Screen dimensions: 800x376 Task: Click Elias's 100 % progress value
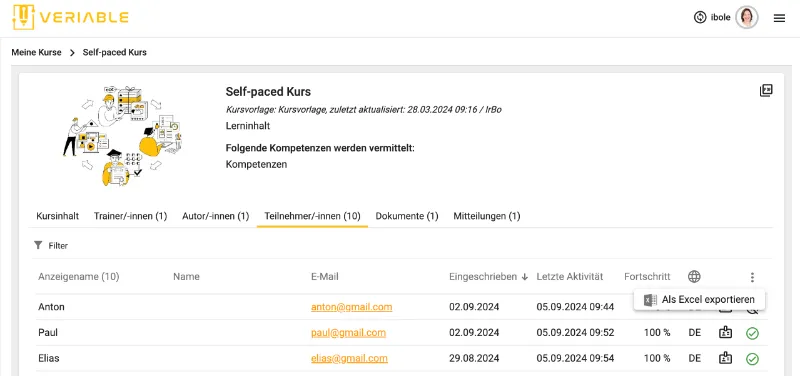657,358
